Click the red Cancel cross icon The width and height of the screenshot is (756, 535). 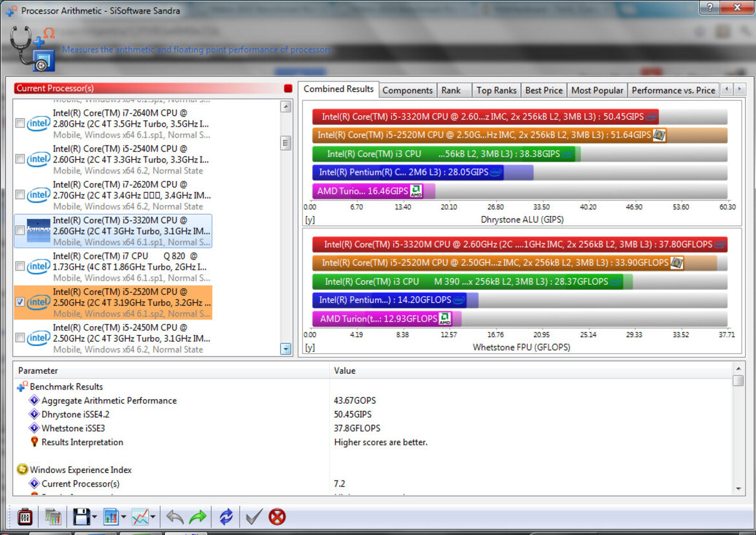pyautogui.click(x=277, y=517)
